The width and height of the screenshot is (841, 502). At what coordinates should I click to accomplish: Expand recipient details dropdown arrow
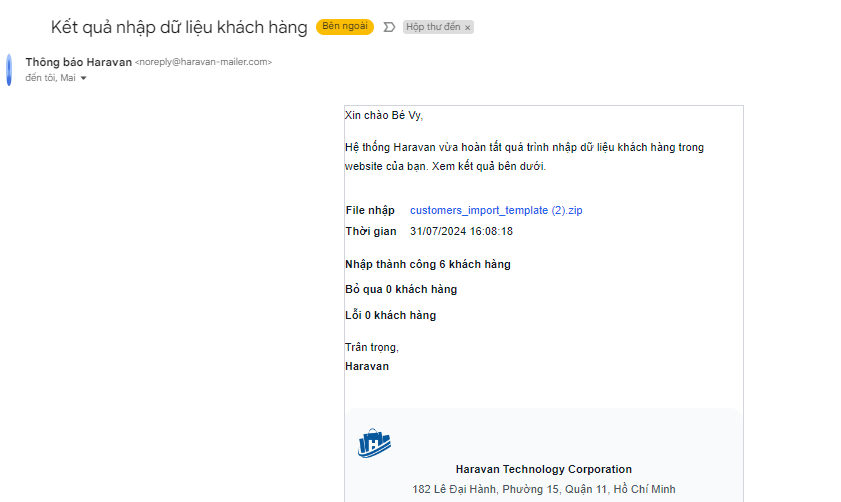[83, 78]
